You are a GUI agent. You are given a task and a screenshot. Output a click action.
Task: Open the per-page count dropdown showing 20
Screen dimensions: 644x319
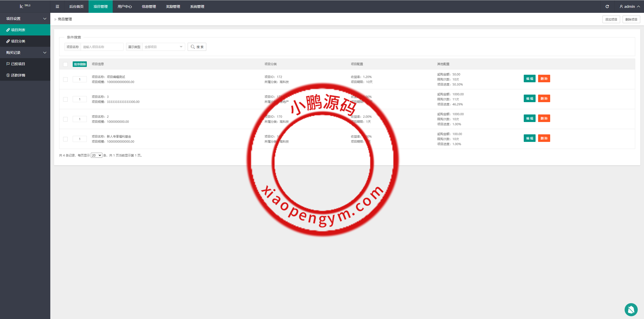coord(96,155)
